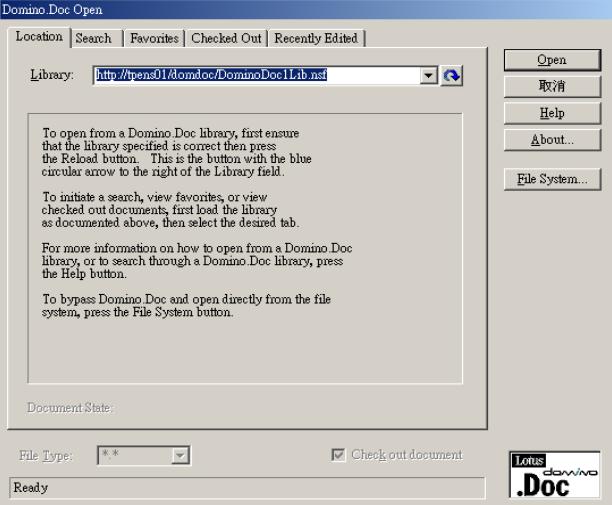Click the Lotus Domino.Doc logo
This screenshot has height=505, width=612.
pos(555,474)
